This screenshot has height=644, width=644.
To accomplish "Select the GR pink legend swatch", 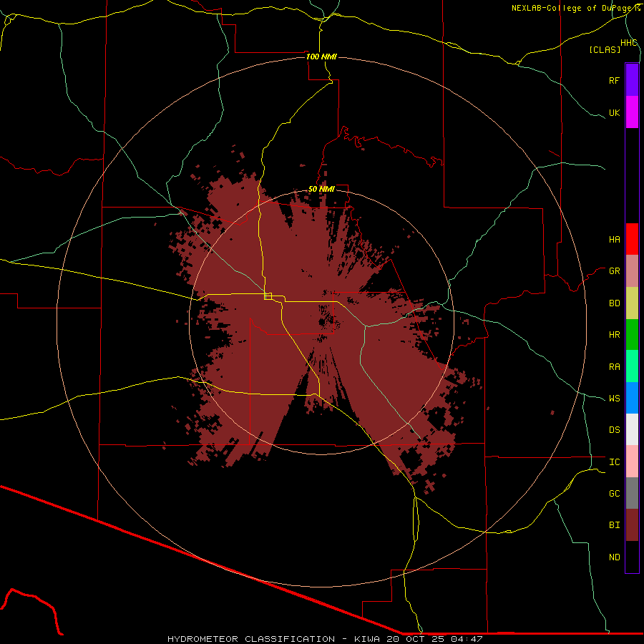I will [632, 271].
